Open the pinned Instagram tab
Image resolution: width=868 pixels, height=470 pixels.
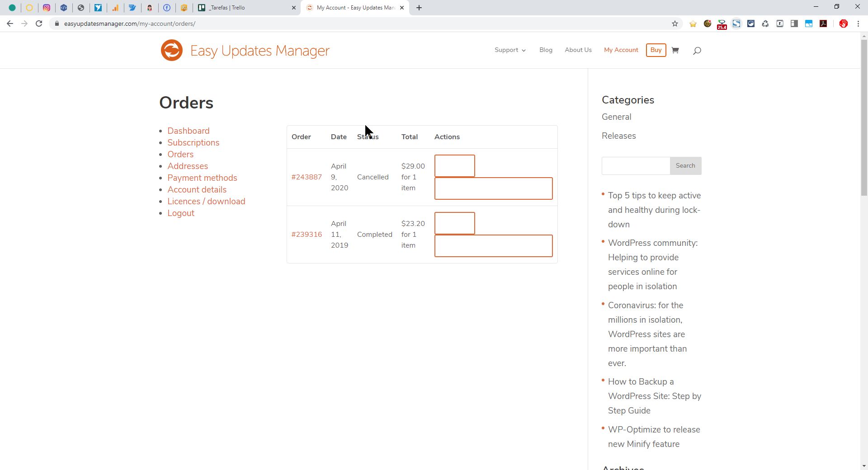coord(47,8)
